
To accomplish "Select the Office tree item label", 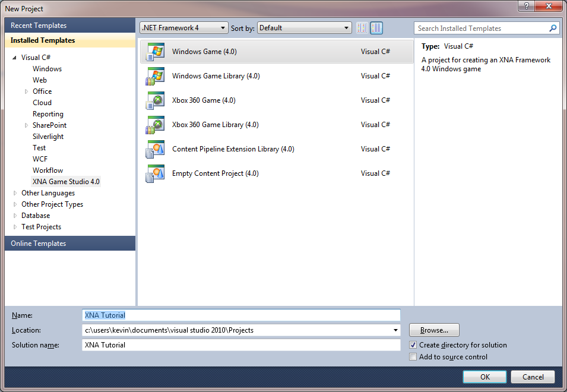I will tap(42, 91).
